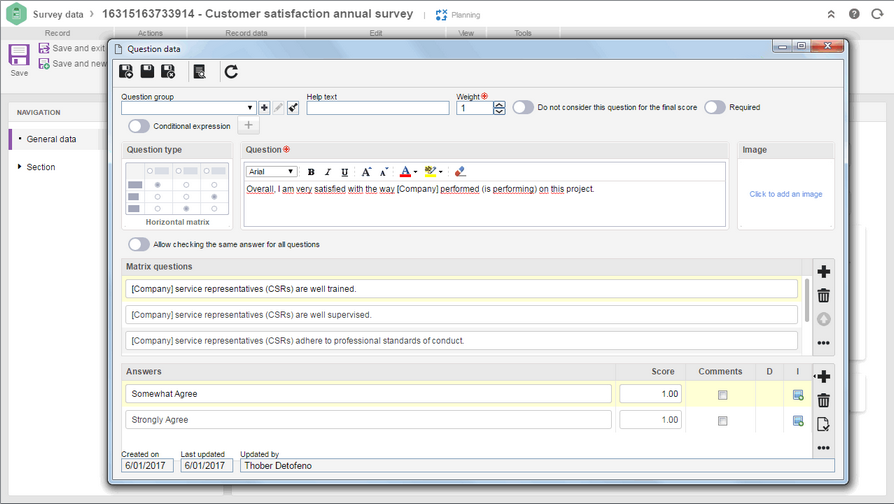894x504 pixels.
Task: Click the Planning status indicator
Action: click(458, 15)
